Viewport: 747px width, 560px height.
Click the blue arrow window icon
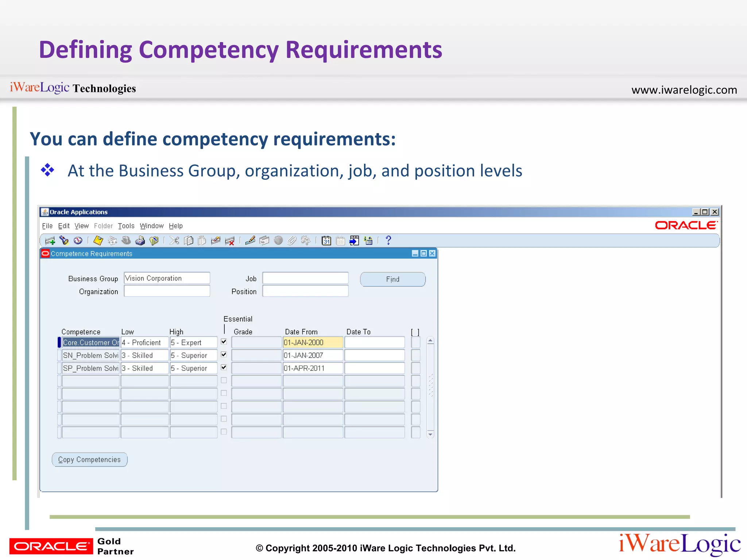(x=354, y=241)
